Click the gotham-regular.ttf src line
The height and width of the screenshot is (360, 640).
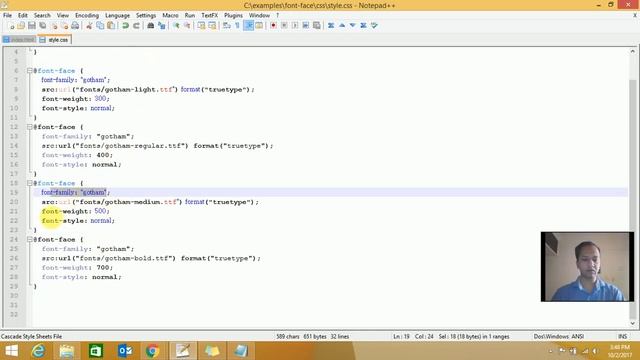point(157,146)
